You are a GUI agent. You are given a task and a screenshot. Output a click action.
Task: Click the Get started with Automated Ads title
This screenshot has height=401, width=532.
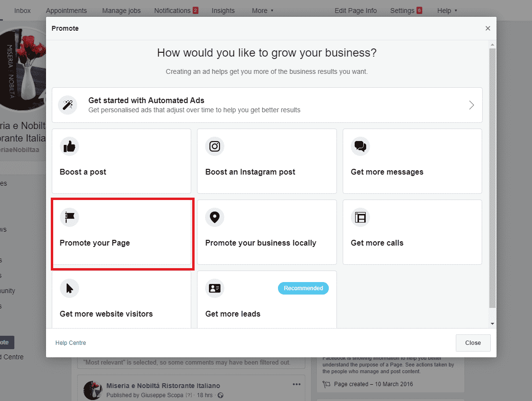[146, 101]
